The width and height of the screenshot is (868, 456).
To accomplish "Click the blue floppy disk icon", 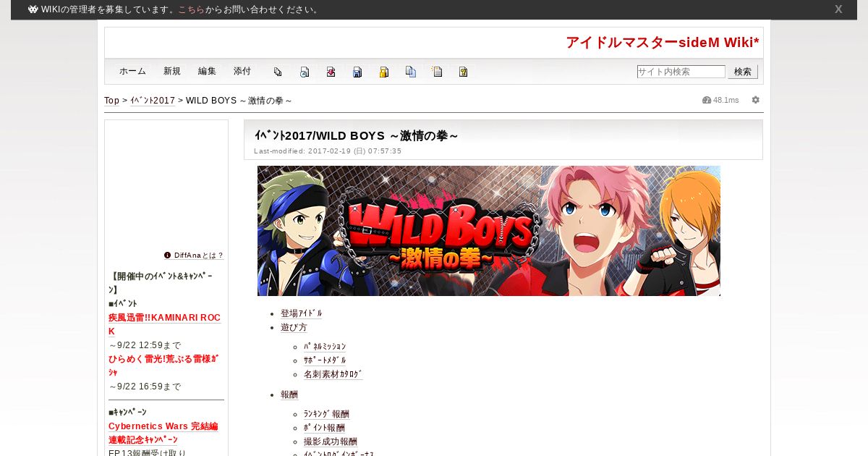I will pyautogui.click(x=357, y=72).
